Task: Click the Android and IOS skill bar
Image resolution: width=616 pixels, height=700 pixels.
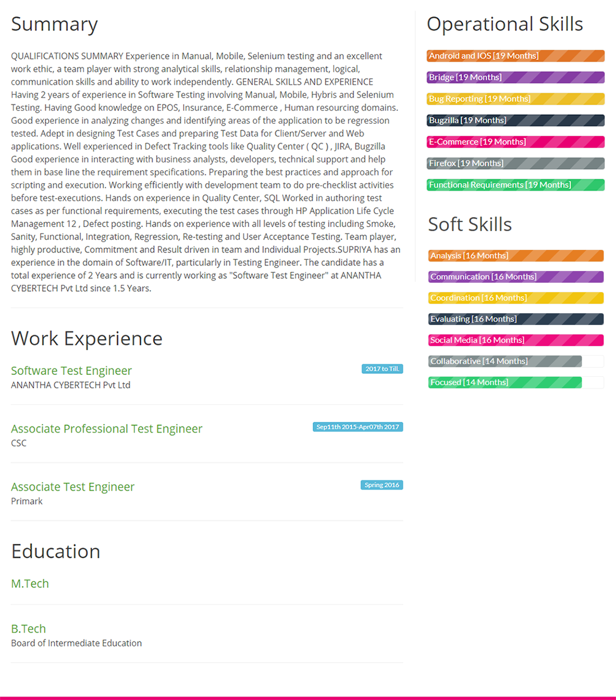Action: click(515, 56)
